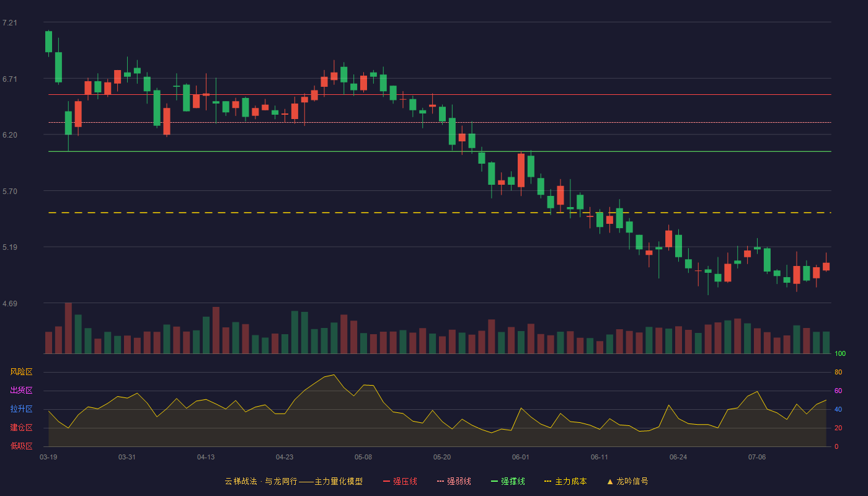Select the 低吸区 zone label
This screenshot has height=496, width=868.
pos(21,446)
